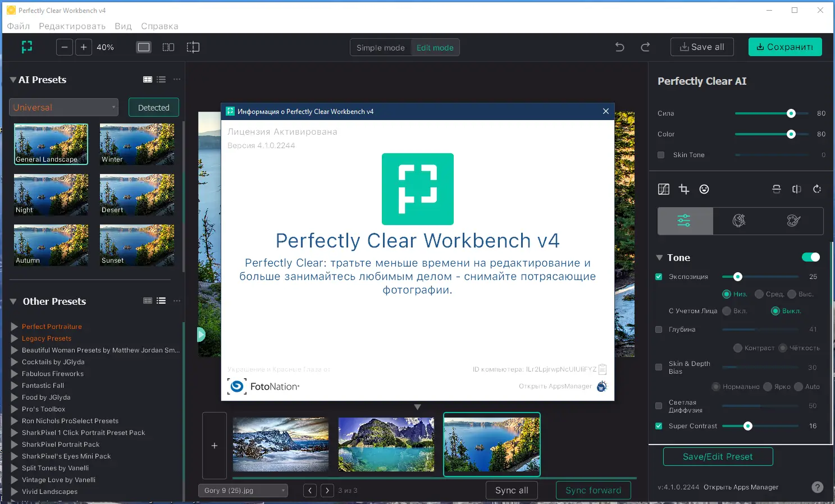Select the Выс. exposure radio option
Screen dimensions: 835x504
pyautogui.click(x=792, y=294)
